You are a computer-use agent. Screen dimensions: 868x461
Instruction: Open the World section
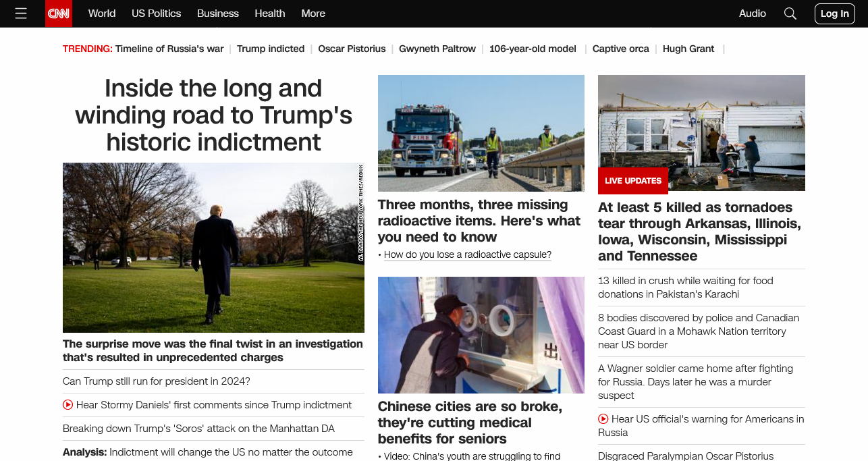102,13
